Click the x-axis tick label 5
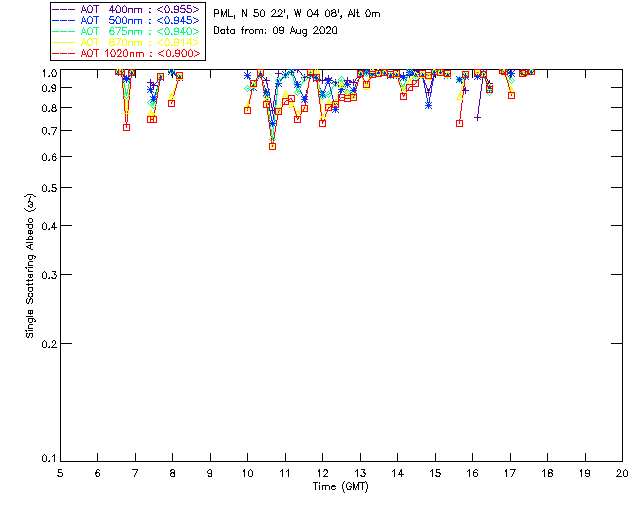 [x=60, y=473]
